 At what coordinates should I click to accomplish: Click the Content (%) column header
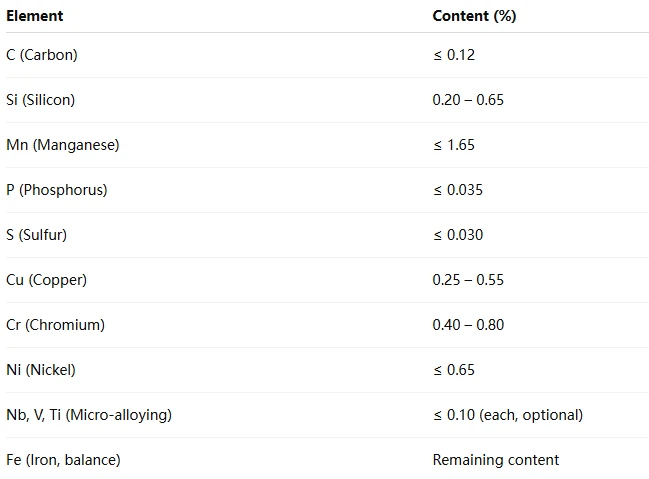(x=474, y=16)
